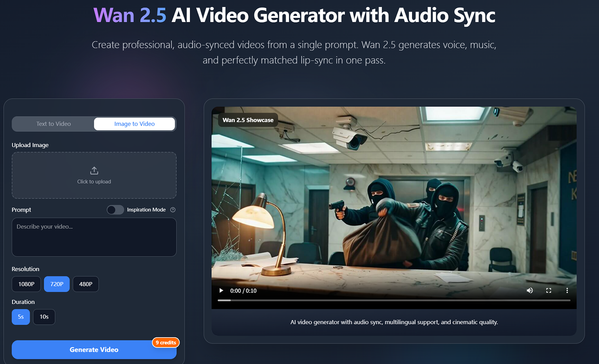
Task: Enter fullscreen on the video player
Action: 548,290
